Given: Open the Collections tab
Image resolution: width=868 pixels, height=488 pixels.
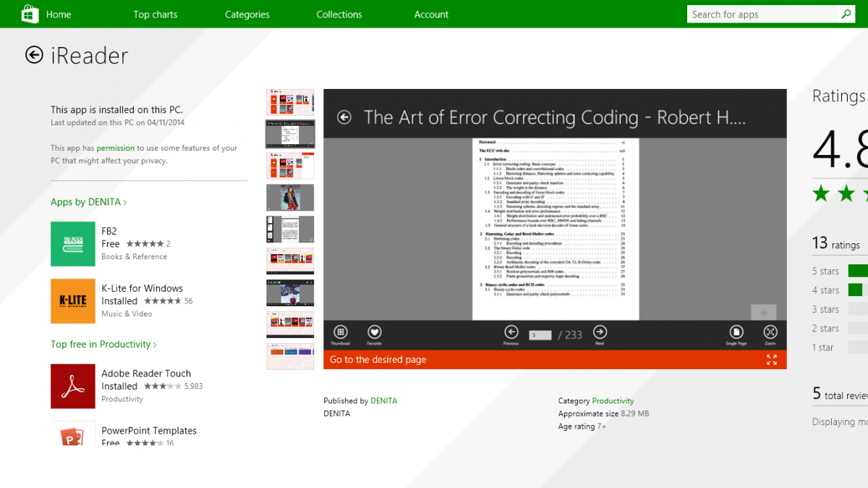Looking at the screenshot, I should (339, 14).
